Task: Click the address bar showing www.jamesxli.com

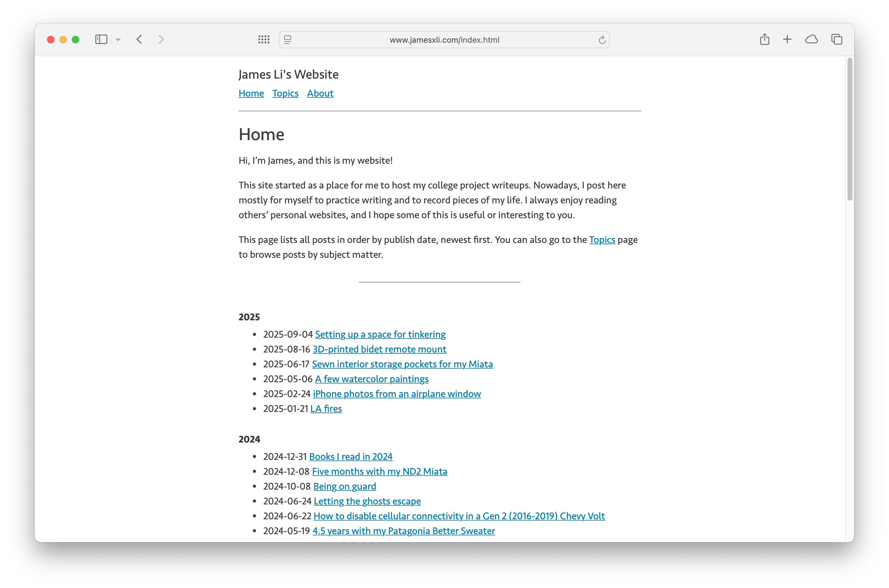Action: pyautogui.click(x=444, y=40)
